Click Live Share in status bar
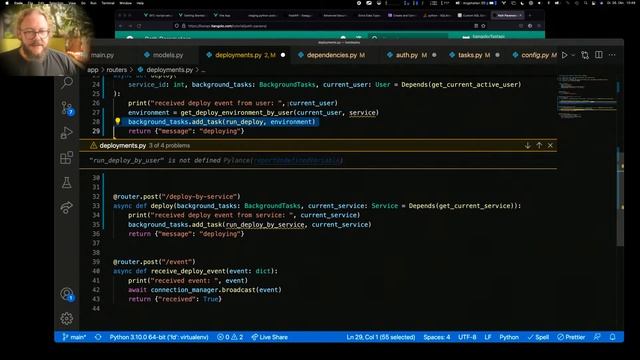Screen dimensions: 640x360 pos(269,337)
